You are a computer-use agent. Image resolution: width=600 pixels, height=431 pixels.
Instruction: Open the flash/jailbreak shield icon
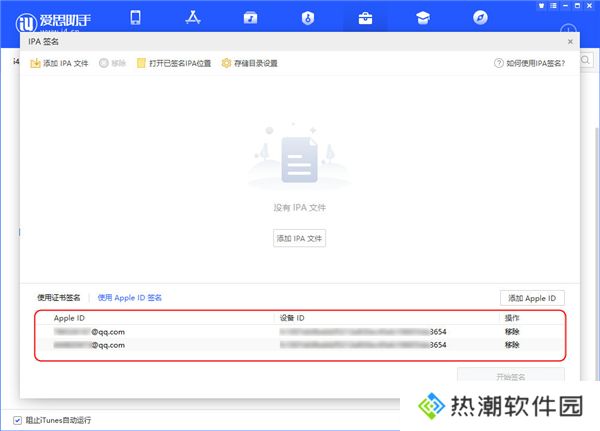(x=308, y=18)
